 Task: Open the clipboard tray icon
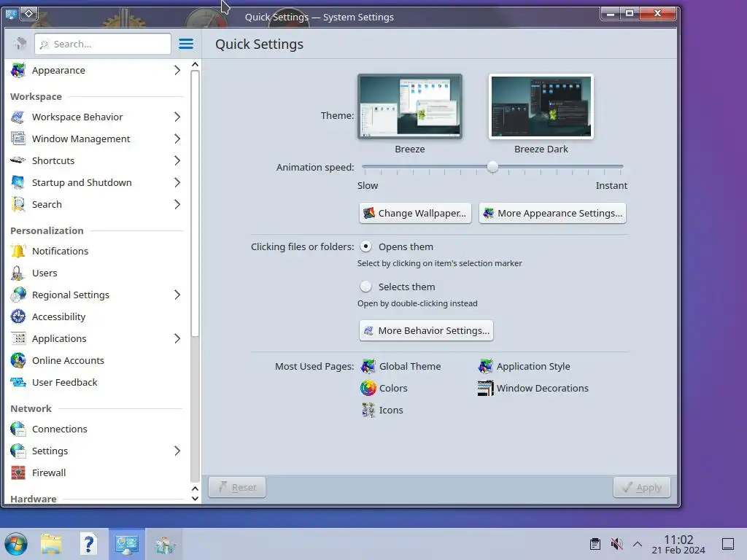pos(595,544)
